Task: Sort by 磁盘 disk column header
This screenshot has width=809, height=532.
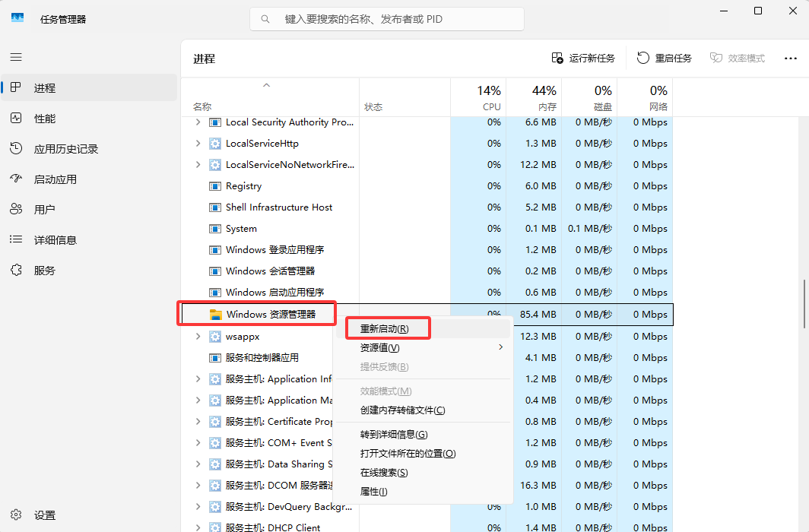Action: [x=589, y=97]
